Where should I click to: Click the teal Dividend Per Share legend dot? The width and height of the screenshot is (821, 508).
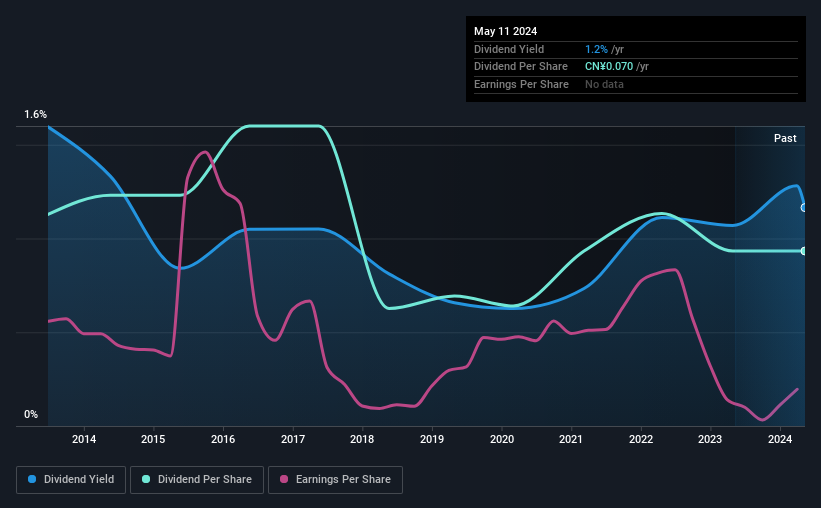coord(146,479)
